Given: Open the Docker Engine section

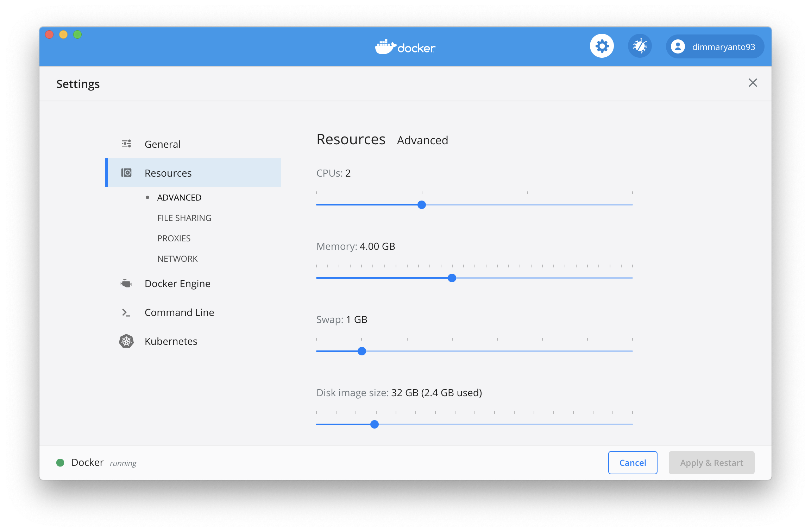Looking at the screenshot, I should coord(193,283).
